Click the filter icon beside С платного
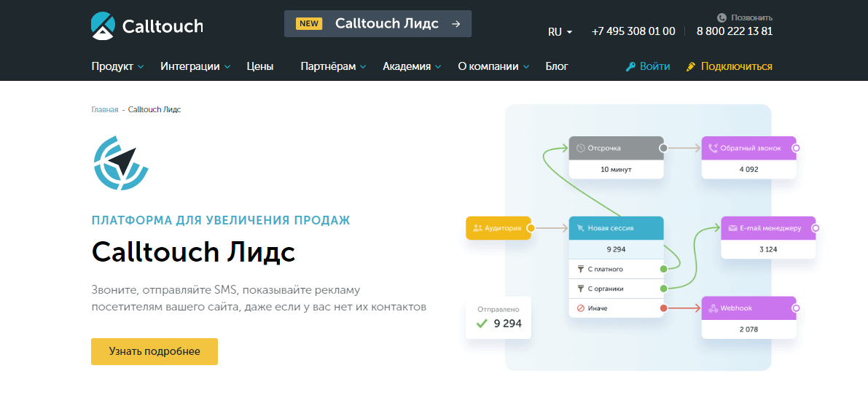The image size is (868, 403). click(x=581, y=269)
